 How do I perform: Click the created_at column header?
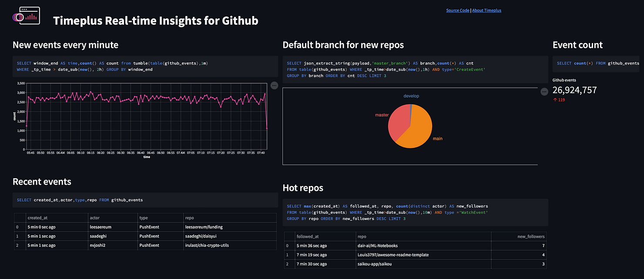tap(56, 217)
